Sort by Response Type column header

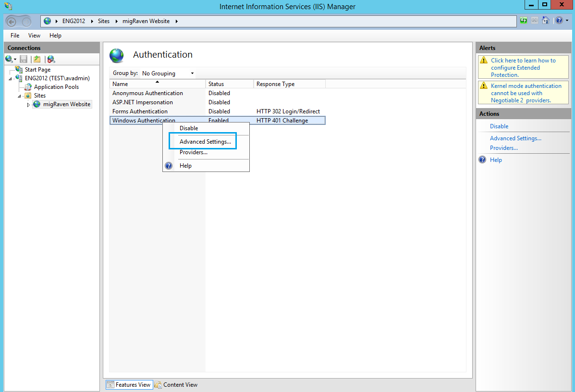point(289,84)
